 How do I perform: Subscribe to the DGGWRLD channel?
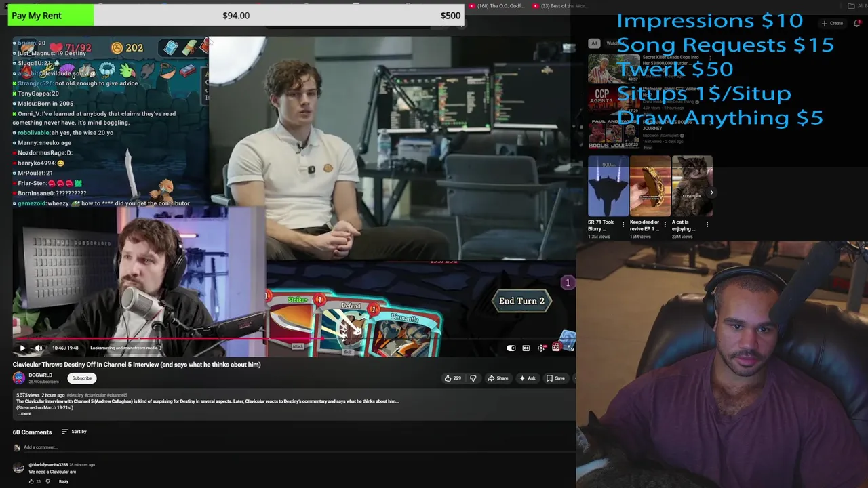(x=82, y=378)
